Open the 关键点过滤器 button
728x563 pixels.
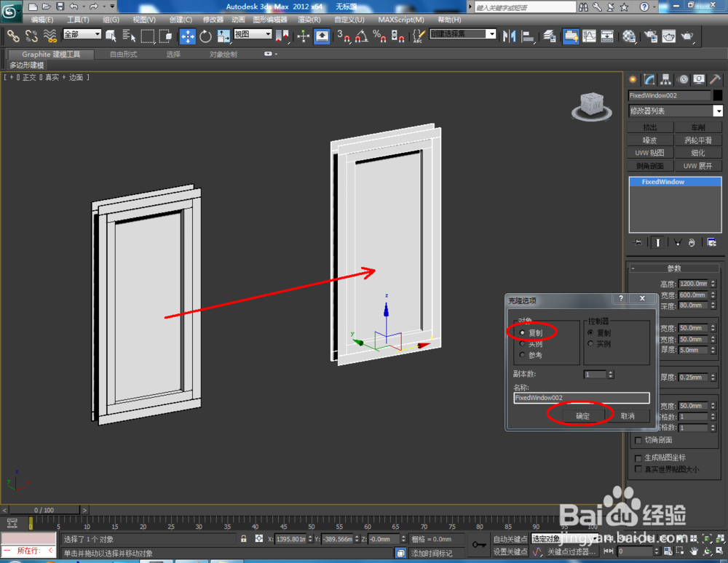point(571,551)
